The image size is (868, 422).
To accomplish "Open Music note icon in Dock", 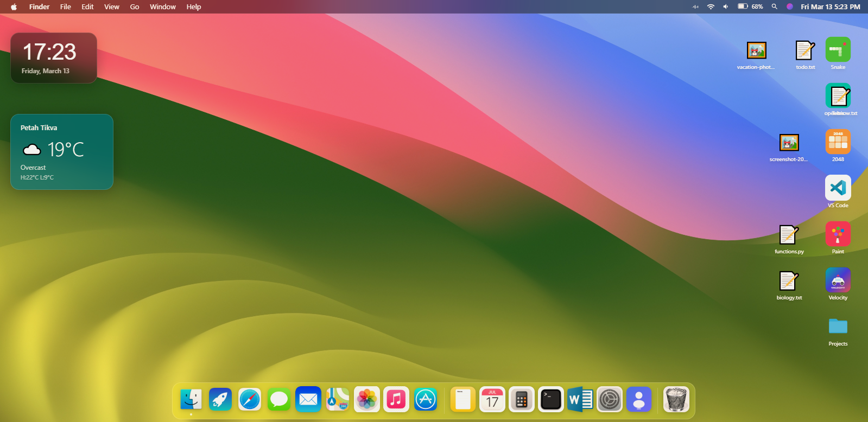I will tap(396, 400).
